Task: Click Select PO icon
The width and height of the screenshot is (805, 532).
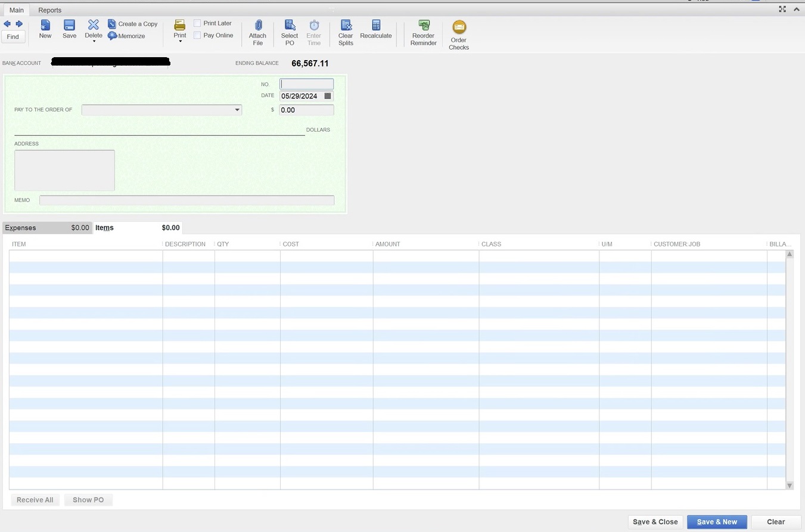Action: pos(290,25)
